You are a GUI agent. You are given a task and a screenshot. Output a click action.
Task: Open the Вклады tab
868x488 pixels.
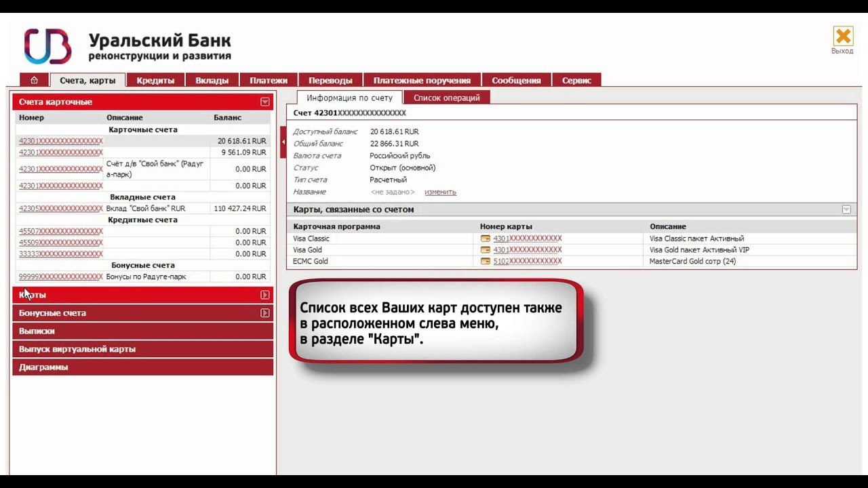point(212,80)
